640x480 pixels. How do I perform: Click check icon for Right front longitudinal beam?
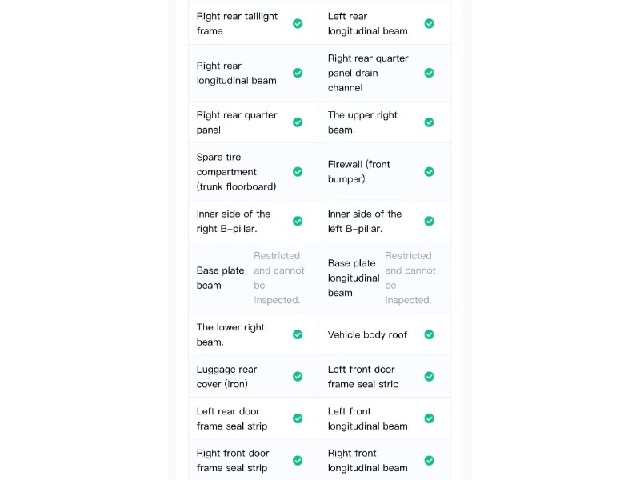click(429, 460)
